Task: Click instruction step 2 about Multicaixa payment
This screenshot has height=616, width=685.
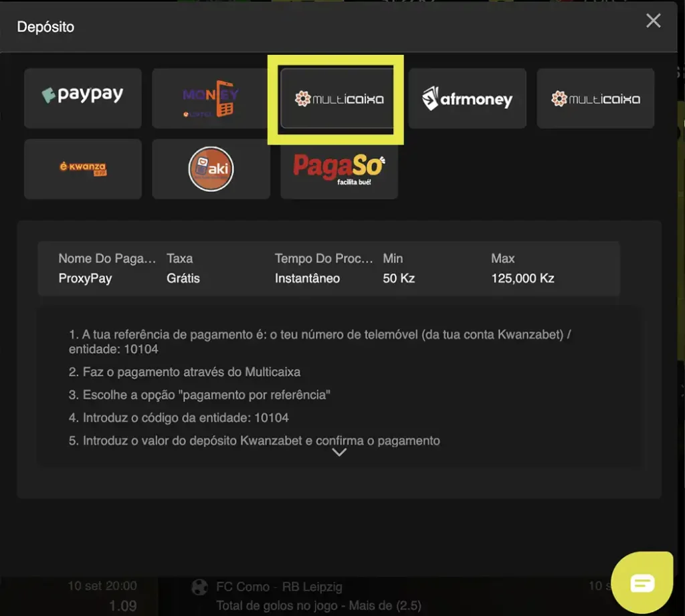Action: click(185, 372)
